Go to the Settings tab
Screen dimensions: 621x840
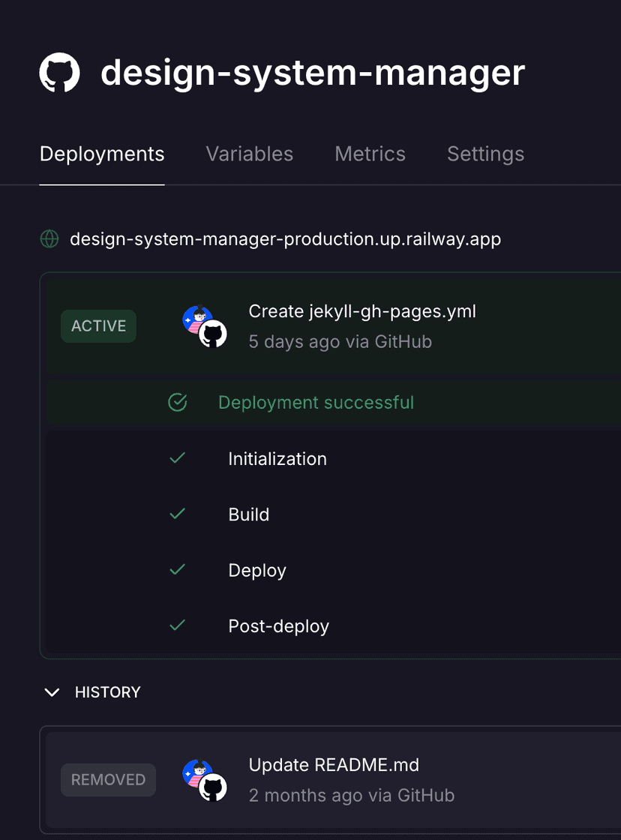click(x=485, y=154)
